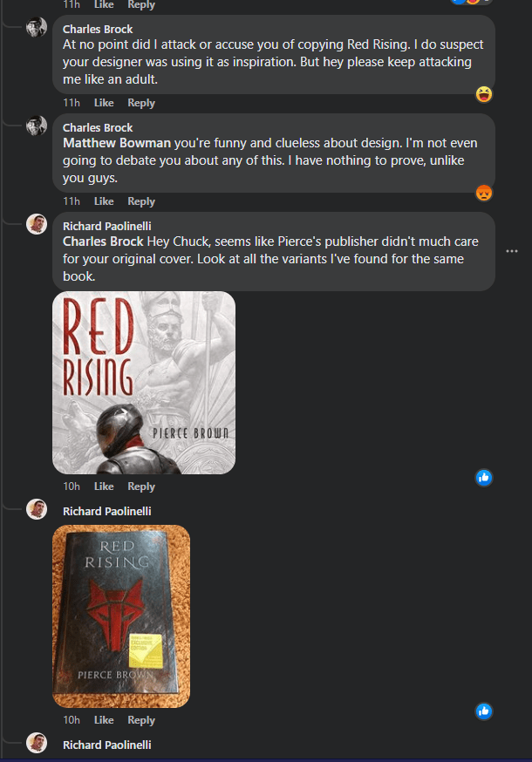Open Charles Brock's avatar on the 'clueless about design' comment
Image resolution: width=532 pixels, height=762 pixels.
point(37,126)
